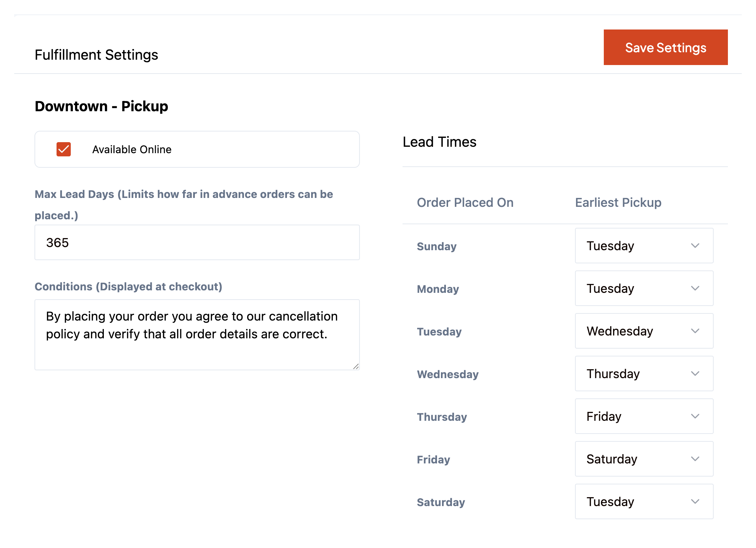
Task: Click inside the Conditions text area
Action: tap(197, 334)
